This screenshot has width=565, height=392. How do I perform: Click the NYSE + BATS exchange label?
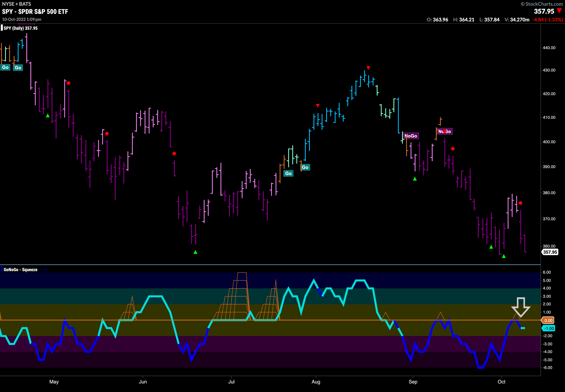(x=17, y=4)
